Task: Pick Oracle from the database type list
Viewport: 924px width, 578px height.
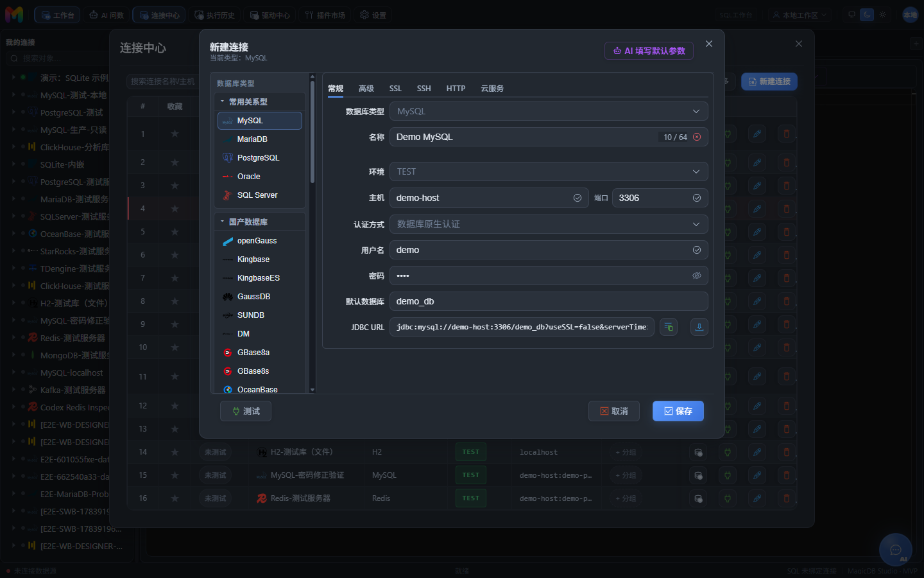Action: [260, 177]
